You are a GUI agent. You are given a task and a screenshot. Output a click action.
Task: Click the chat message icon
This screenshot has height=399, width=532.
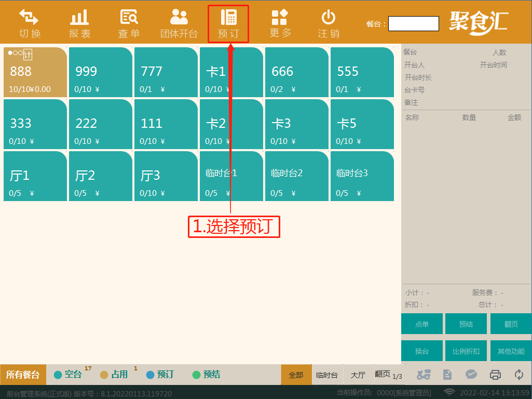pyautogui.click(x=471, y=375)
